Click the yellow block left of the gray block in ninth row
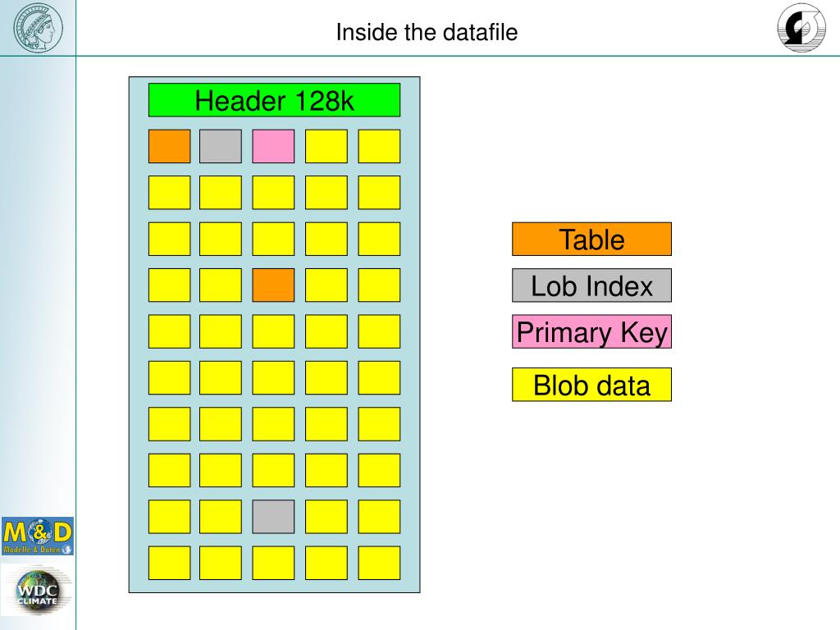Image resolution: width=840 pixels, height=630 pixels. [x=221, y=517]
